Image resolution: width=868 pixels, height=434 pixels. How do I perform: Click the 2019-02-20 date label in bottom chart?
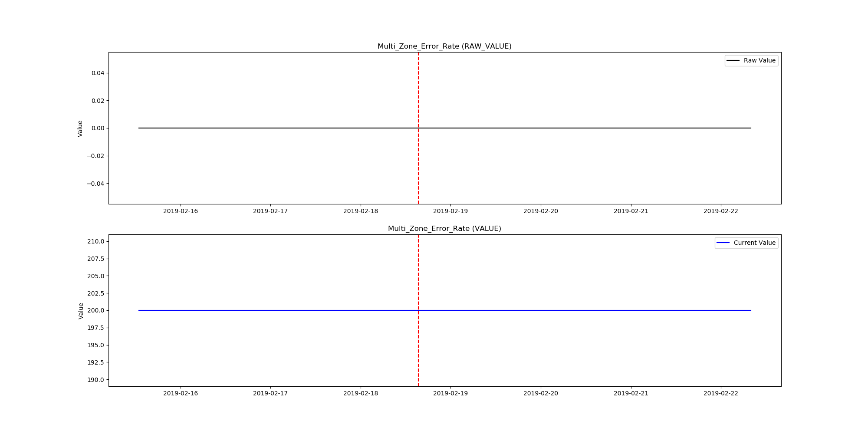click(x=541, y=393)
